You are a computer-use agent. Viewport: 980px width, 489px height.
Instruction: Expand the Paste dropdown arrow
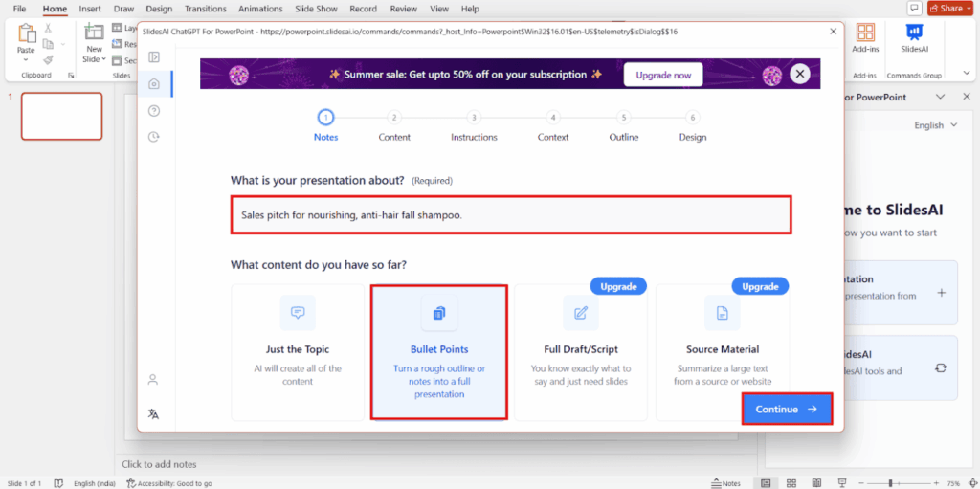pos(26,59)
